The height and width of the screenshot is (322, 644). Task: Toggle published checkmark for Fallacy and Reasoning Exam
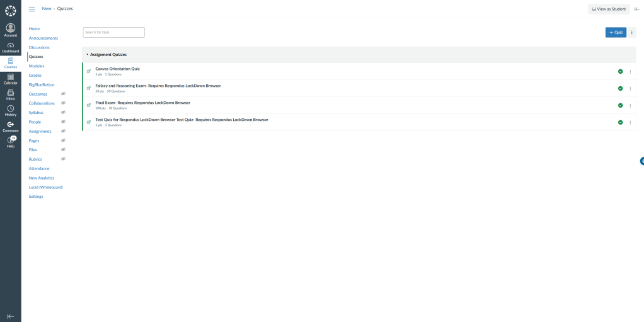click(x=620, y=88)
